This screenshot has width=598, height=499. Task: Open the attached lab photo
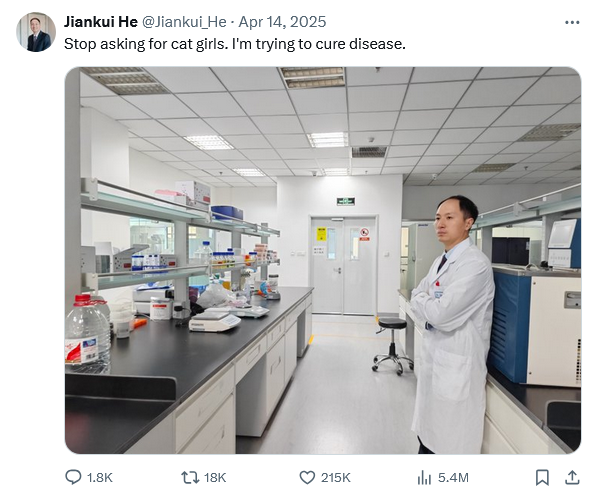[323, 260]
